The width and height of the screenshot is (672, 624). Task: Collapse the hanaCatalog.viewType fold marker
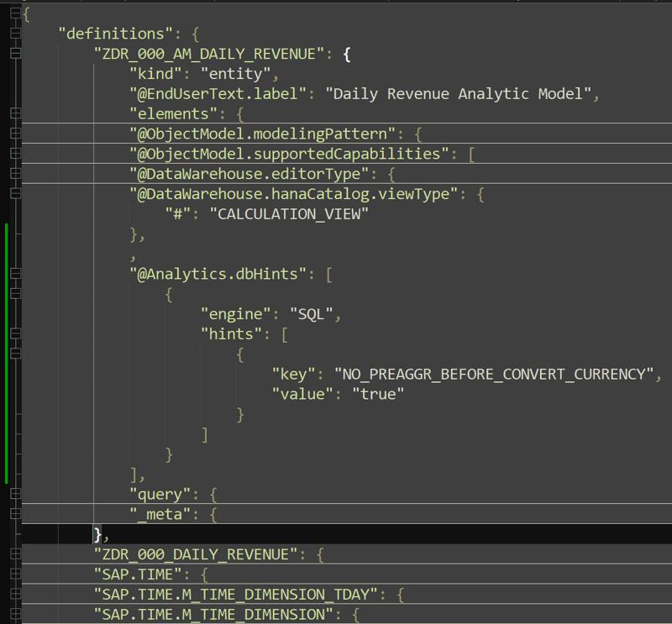click(15, 193)
